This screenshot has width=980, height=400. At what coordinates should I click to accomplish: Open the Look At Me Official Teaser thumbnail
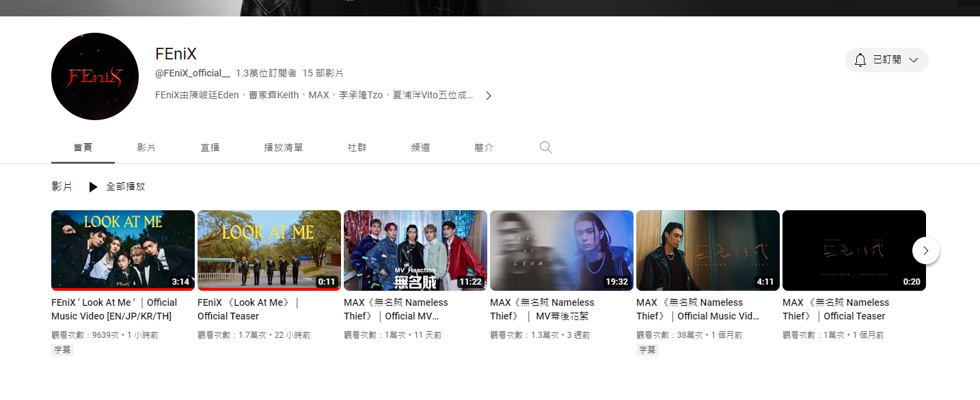click(x=269, y=251)
